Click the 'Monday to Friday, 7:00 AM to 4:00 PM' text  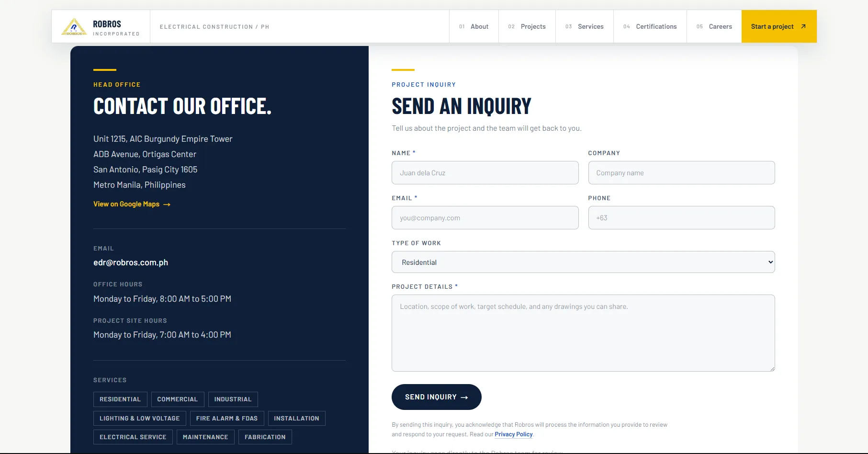tap(162, 335)
